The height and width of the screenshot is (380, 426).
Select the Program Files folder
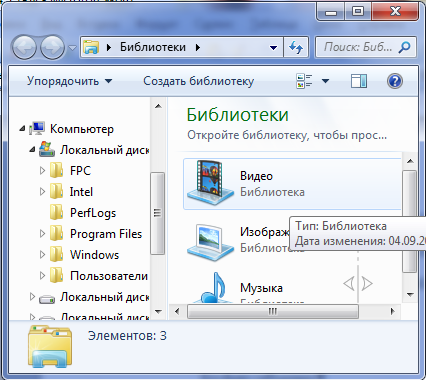pos(106,234)
